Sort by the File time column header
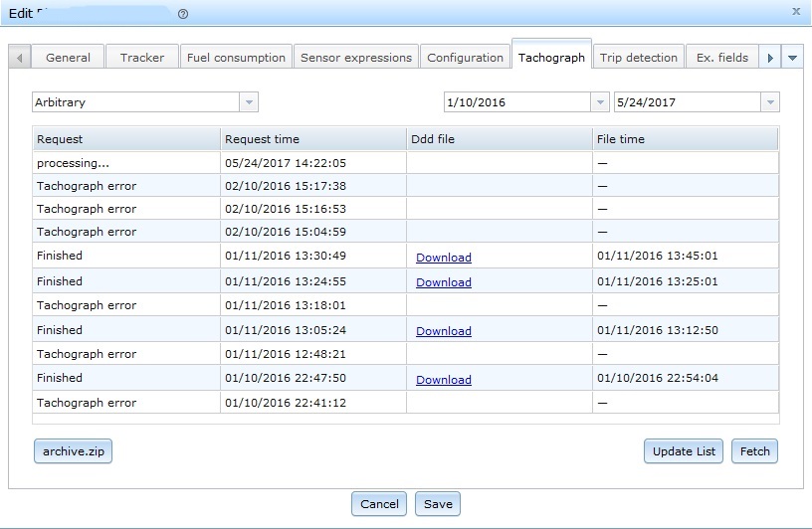Screen dimensions: 812x529 (x=685, y=139)
